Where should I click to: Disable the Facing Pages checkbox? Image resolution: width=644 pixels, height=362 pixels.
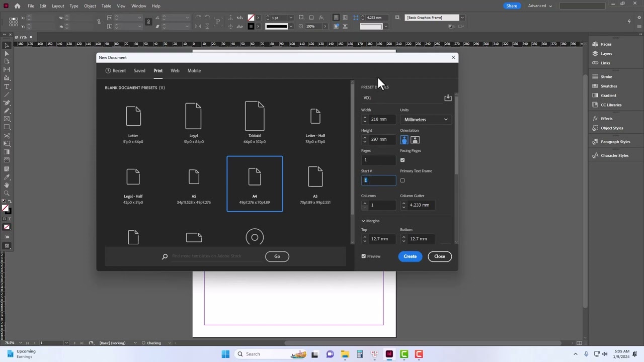coord(403,160)
